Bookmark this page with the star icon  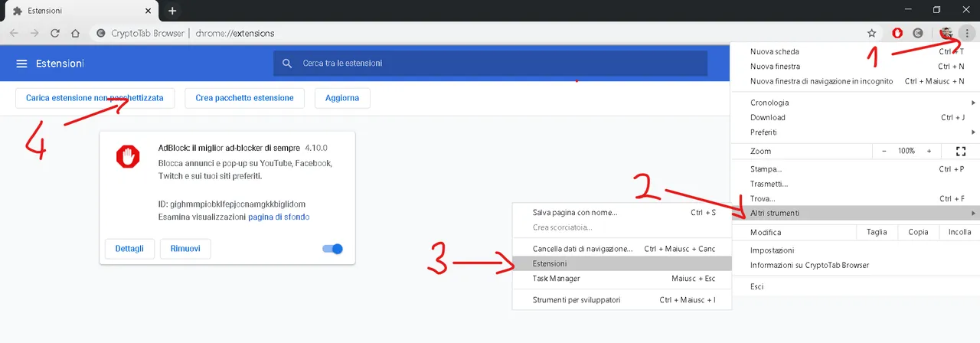coord(871,33)
